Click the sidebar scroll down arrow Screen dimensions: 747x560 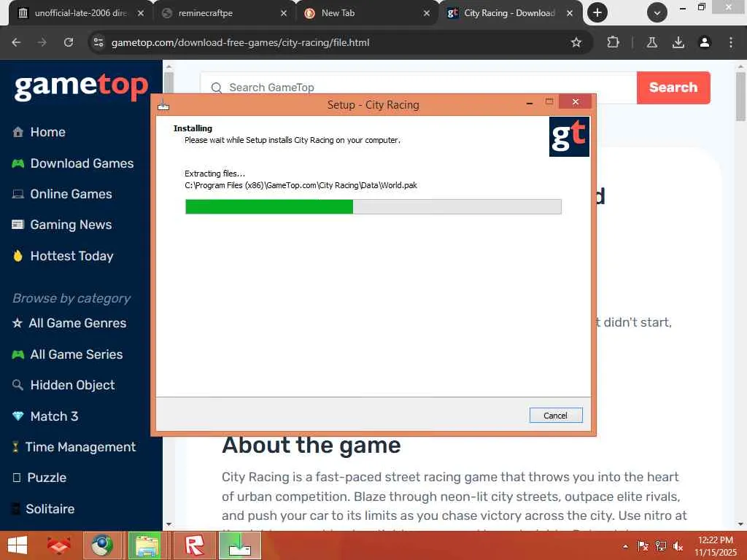169,524
